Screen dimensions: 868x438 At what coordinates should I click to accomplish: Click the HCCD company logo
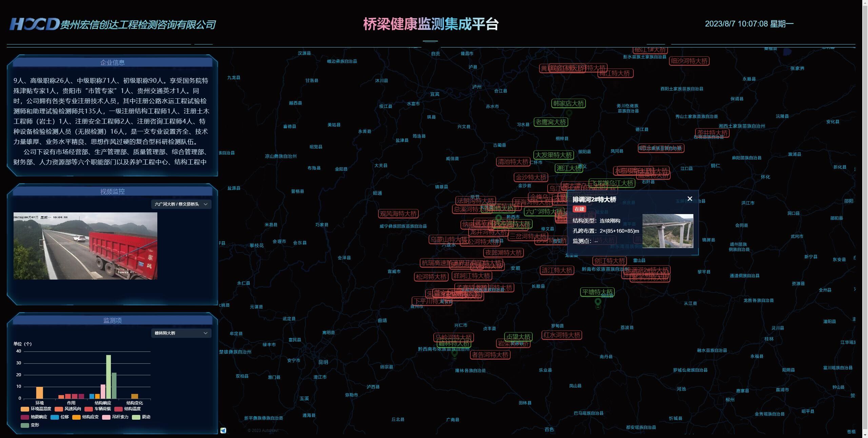[34, 24]
